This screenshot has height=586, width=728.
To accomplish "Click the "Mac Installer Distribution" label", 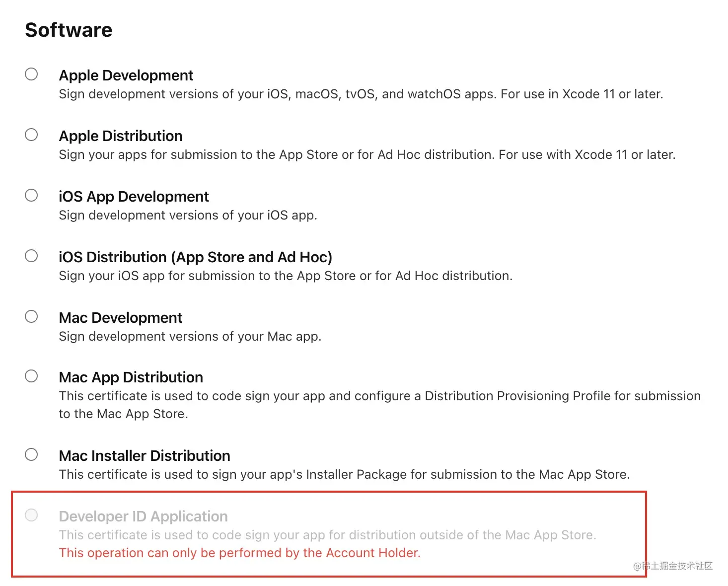I will pyautogui.click(x=145, y=456).
